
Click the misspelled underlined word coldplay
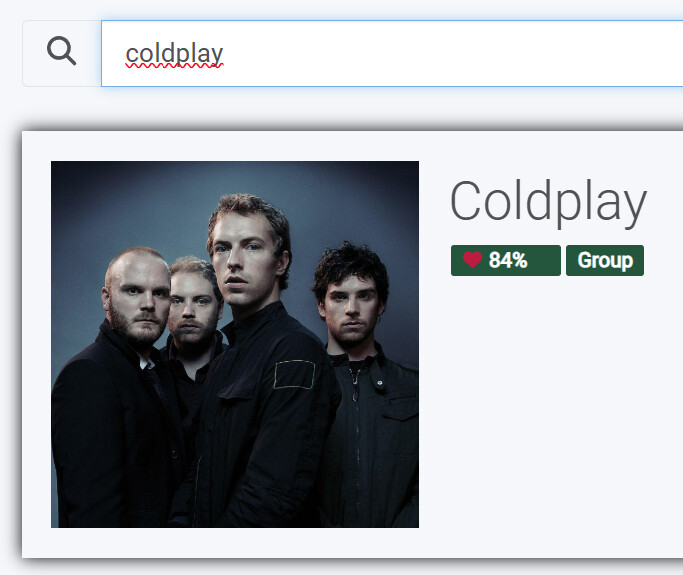tap(174, 54)
